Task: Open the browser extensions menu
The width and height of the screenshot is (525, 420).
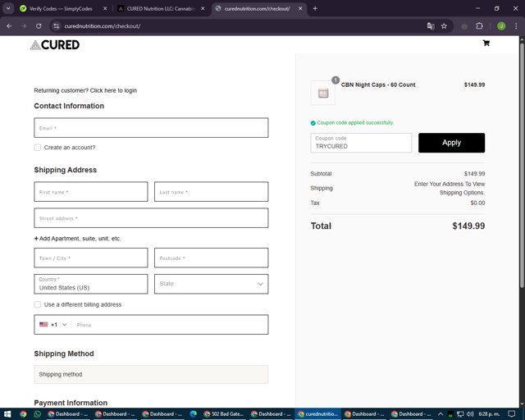Action: pyautogui.click(x=479, y=26)
